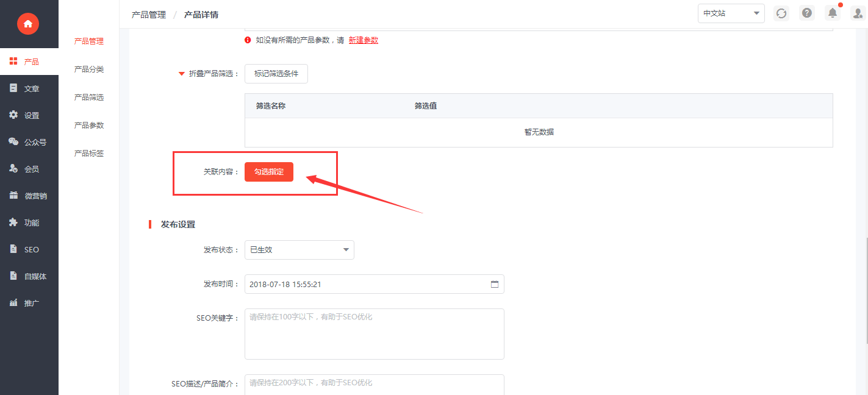Image resolution: width=868 pixels, height=395 pixels.
Task: Open the help question mark icon
Action: [807, 13]
